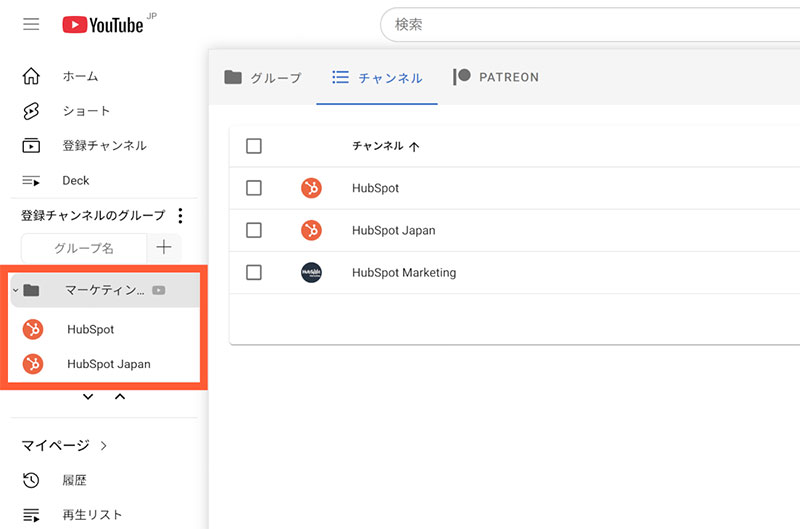Image resolution: width=800 pixels, height=529 pixels.
Task: Click the 再生リスト playlist icon
Action: (x=31, y=515)
